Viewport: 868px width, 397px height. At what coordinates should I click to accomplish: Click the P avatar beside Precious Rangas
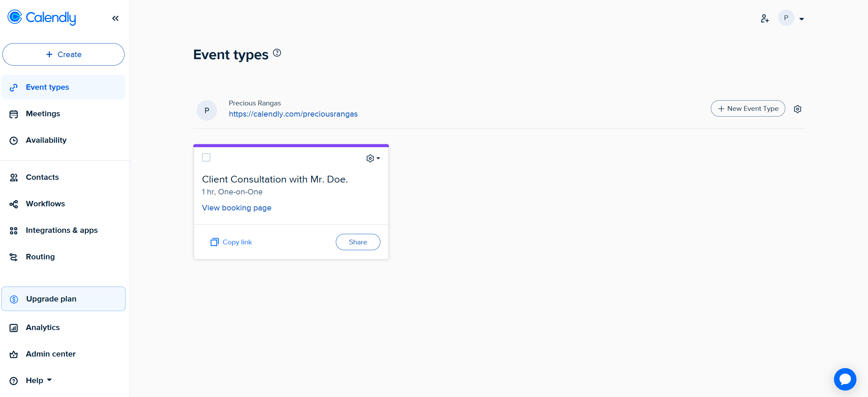pos(207,110)
